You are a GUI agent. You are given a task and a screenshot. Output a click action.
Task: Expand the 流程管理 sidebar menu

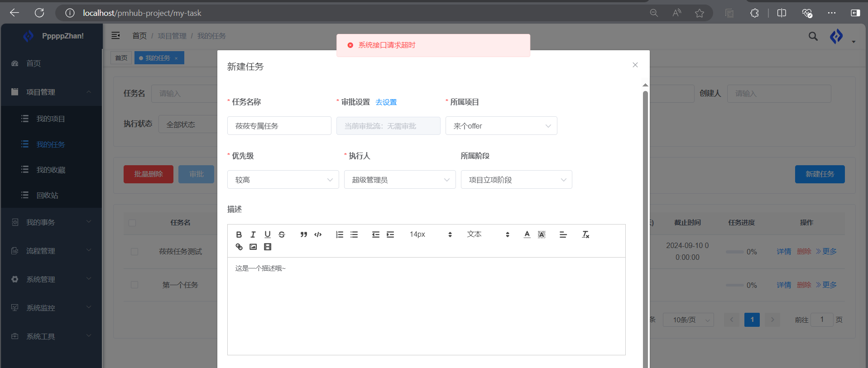pos(52,251)
